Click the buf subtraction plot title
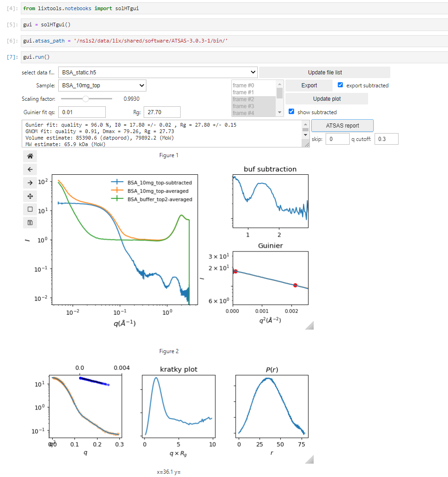Image resolution: width=448 pixels, height=477 pixels. pyautogui.click(x=270, y=169)
